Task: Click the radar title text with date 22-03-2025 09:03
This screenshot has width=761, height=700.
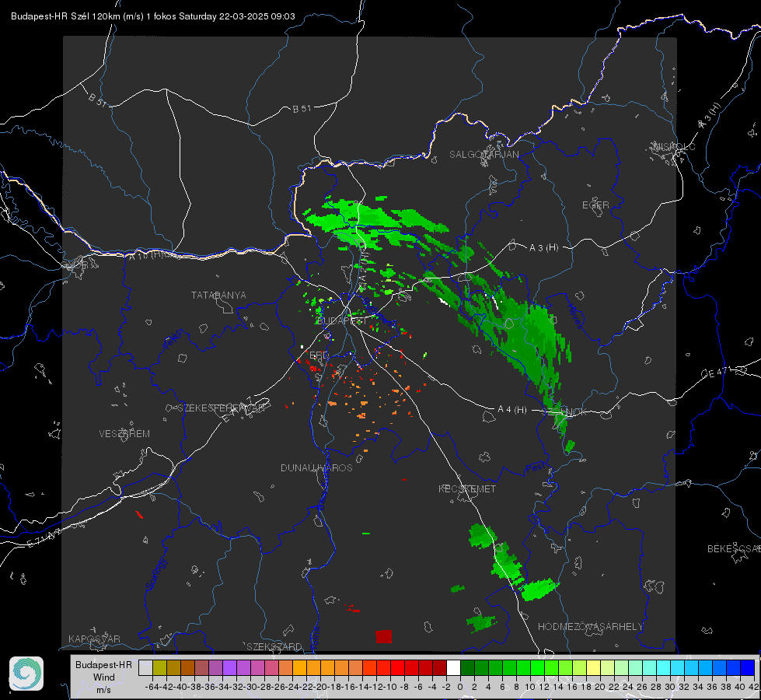Action: tap(153, 16)
